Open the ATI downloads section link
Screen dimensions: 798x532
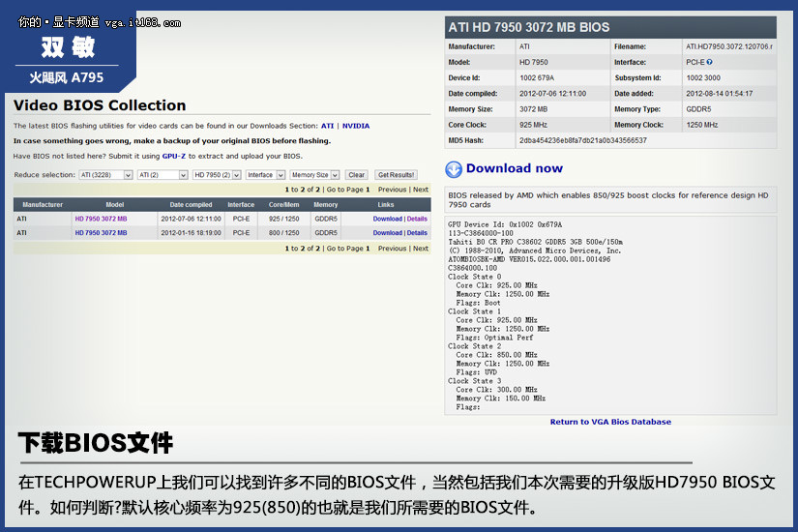click(327, 126)
